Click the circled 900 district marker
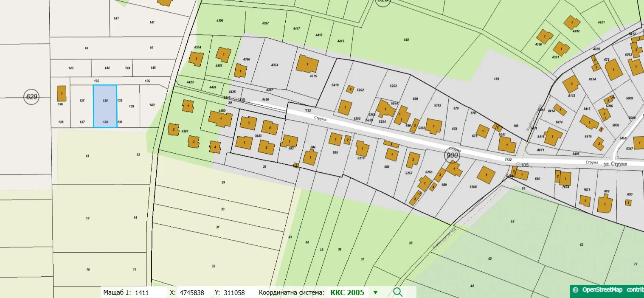Viewport: 644px width, 298px height. [453, 156]
